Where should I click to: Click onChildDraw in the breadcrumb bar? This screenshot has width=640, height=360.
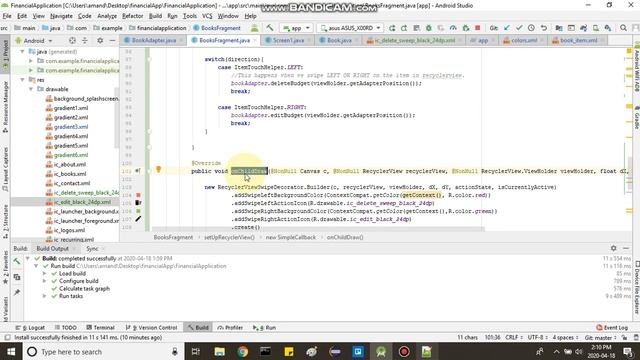tap(345, 237)
